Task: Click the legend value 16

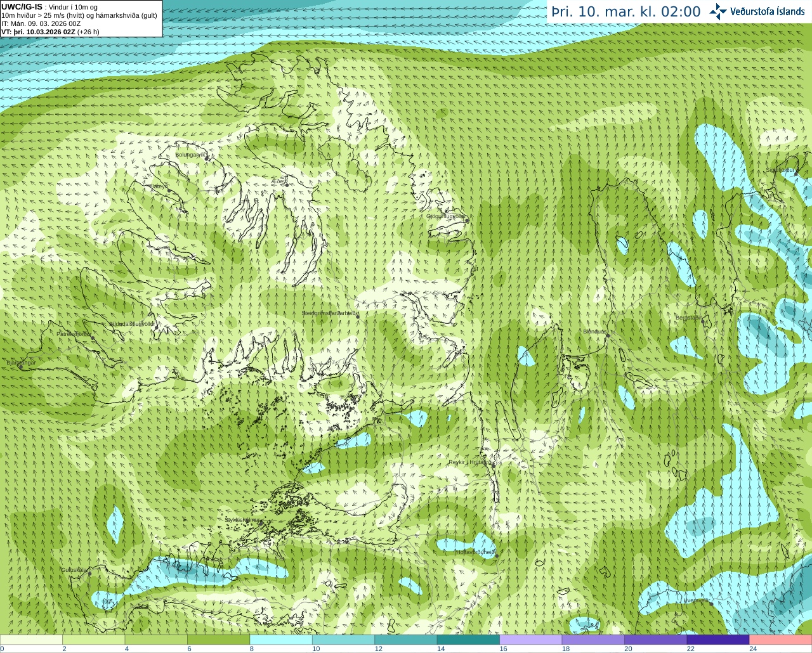Action: click(x=503, y=649)
